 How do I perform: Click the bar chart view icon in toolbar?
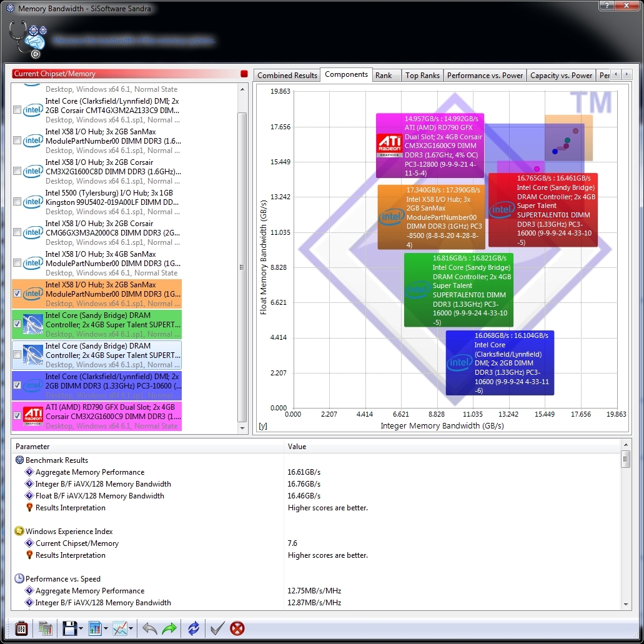[x=95, y=628]
